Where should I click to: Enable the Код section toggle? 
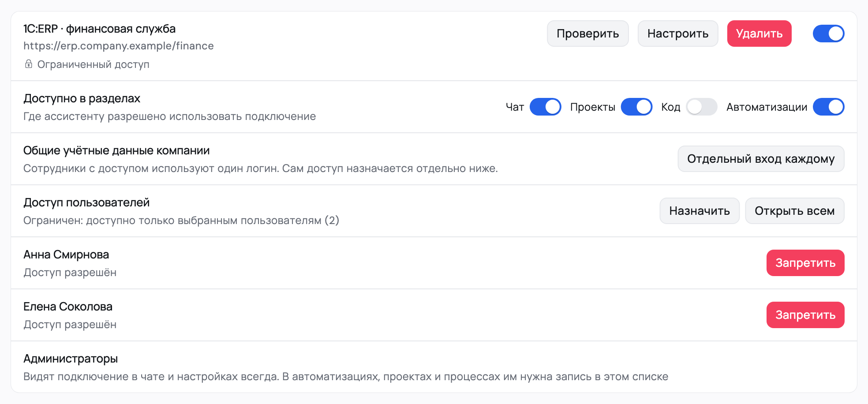(702, 107)
